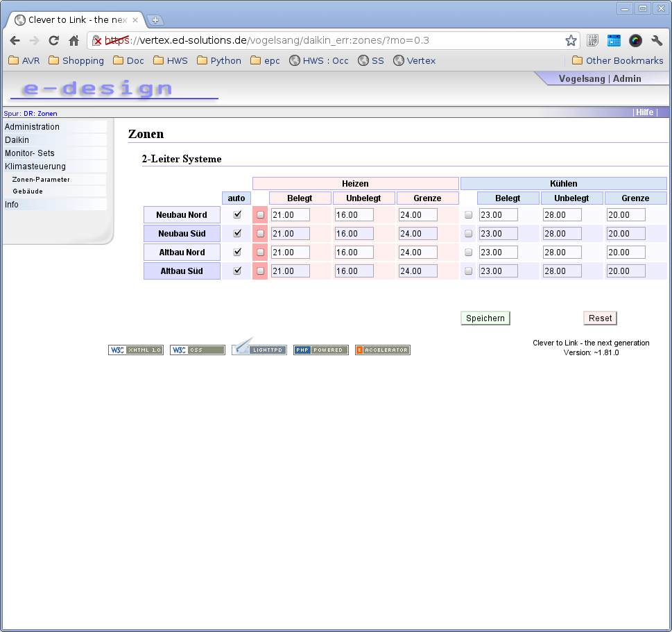Save settings with Speichern button
The height and width of the screenshot is (632, 672).
(485, 318)
